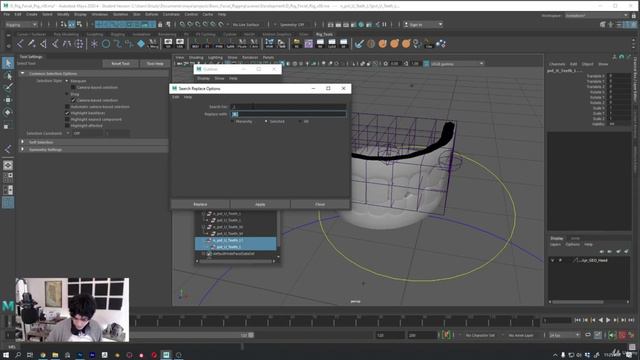
Task: Click the blue paint brush shelf icon
Action: pyautogui.click(x=359, y=43)
